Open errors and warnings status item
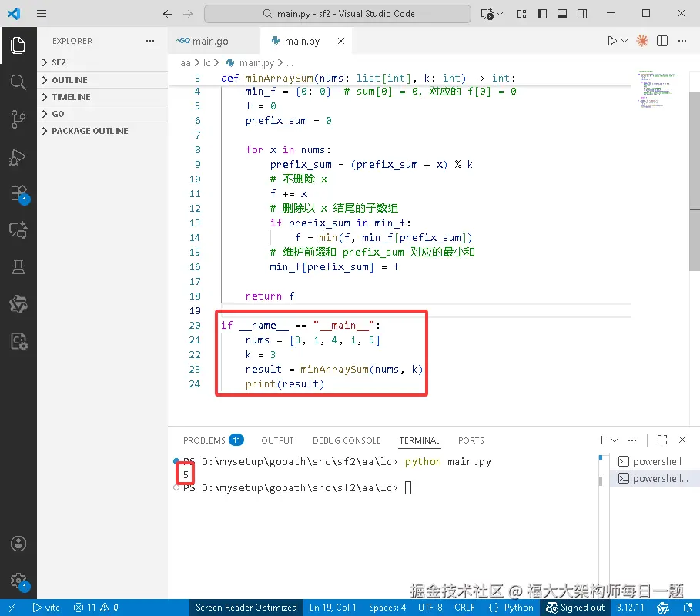Screen dimensions: 700x616 tap(96, 608)
